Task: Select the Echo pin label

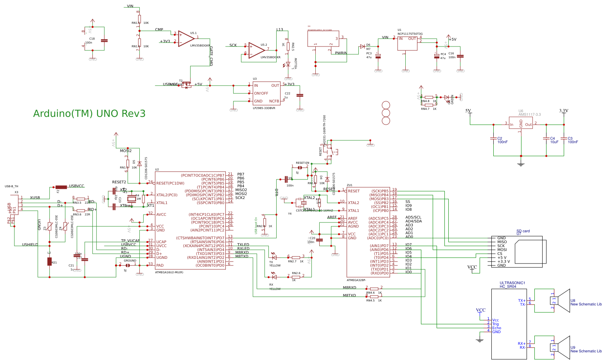Action: coord(496,328)
